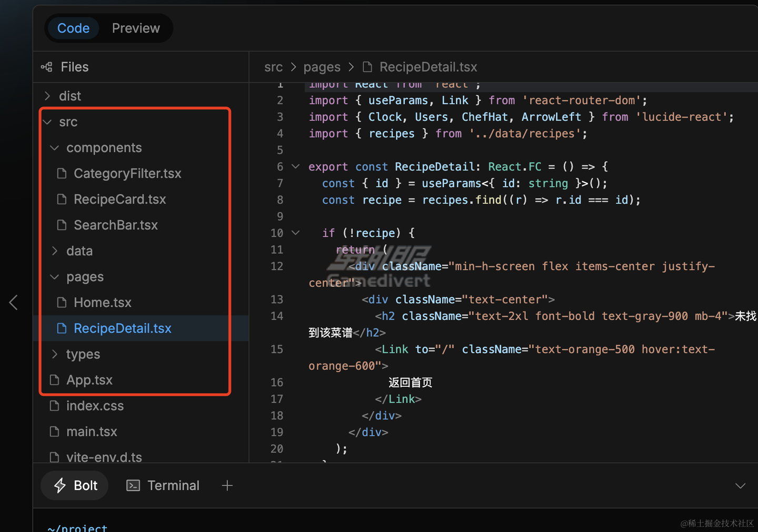Click the file icon next to CategoryFilter.tsx
758x532 pixels.
pos(62,174)
